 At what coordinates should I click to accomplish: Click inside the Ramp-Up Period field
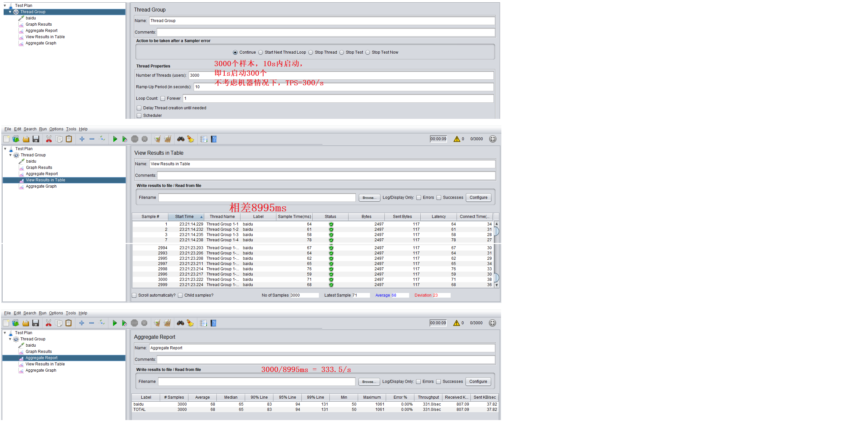pyautogui.click(x=343, y=87)
